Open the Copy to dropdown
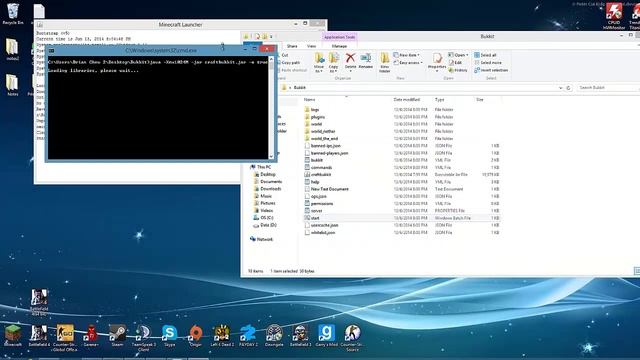The image size is (640, 360). coord(333,62)
